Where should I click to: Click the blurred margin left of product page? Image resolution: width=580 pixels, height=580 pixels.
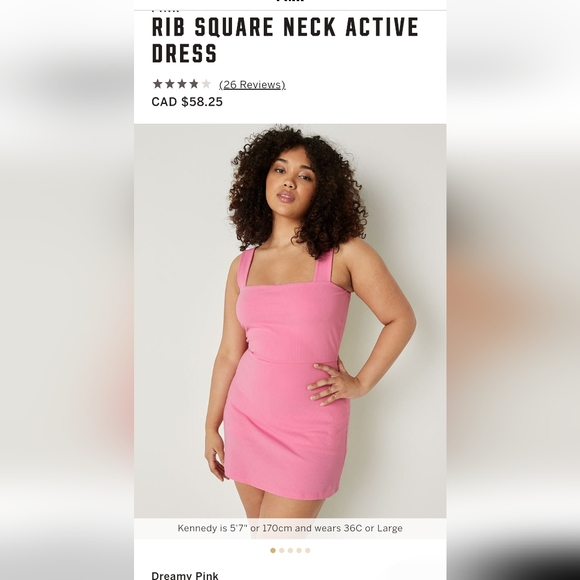(67, 290)
